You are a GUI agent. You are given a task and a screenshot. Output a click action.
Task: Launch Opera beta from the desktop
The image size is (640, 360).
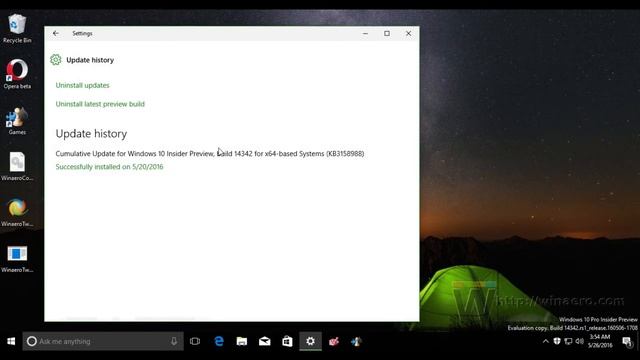[17, 74]
